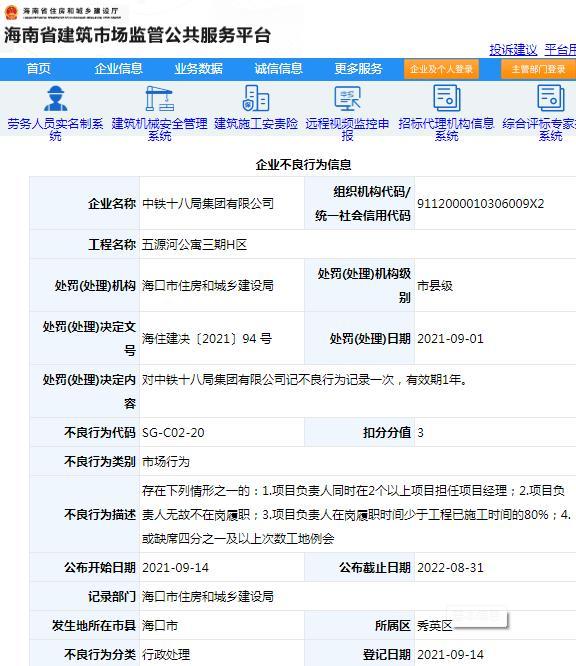Click the 企业及个人登录 button
576x666 pixels.
[x=441, y=69]
